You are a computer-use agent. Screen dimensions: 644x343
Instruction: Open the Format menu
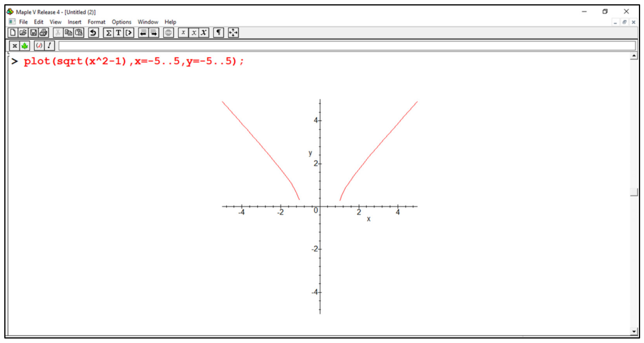pos(96,22)
